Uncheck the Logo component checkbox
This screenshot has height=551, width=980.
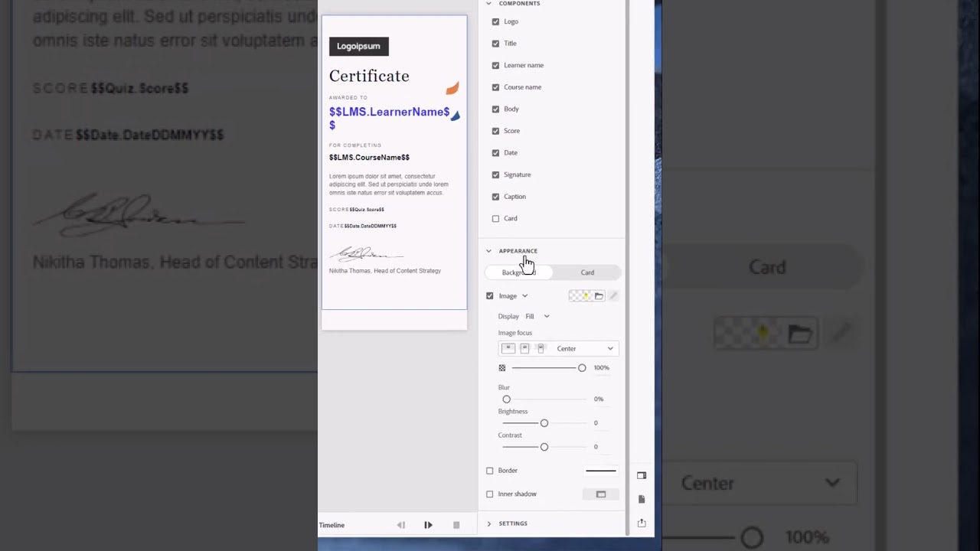pyautogui.click(x=495, y=21)
